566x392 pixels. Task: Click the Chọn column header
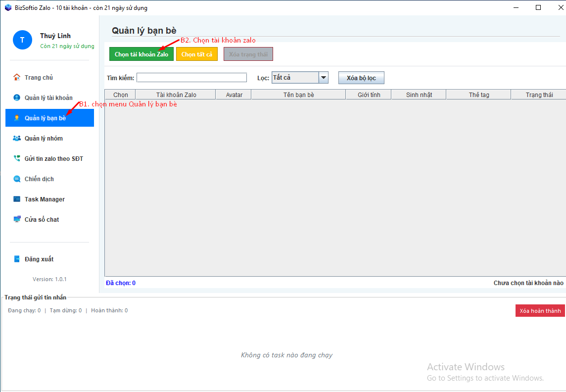click(120, 95)
